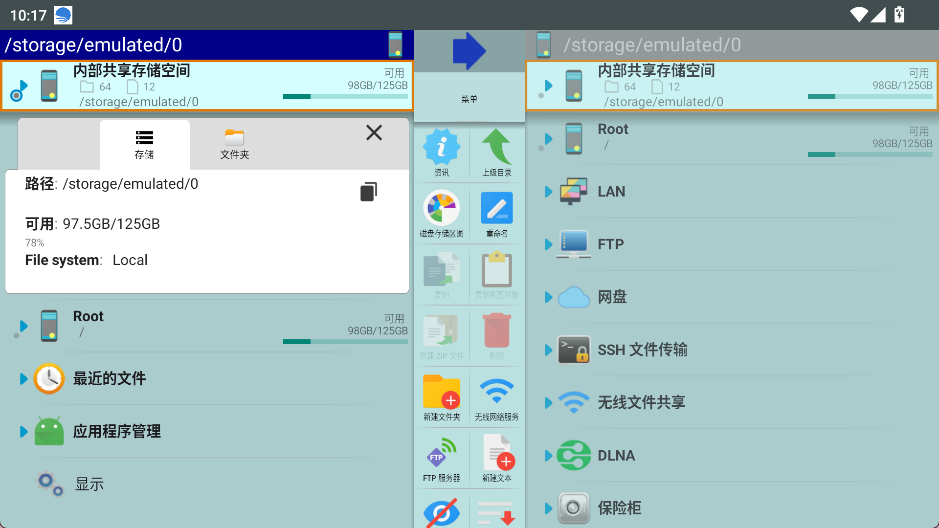Close the storage details panel
939x528 pixels.
374,133
